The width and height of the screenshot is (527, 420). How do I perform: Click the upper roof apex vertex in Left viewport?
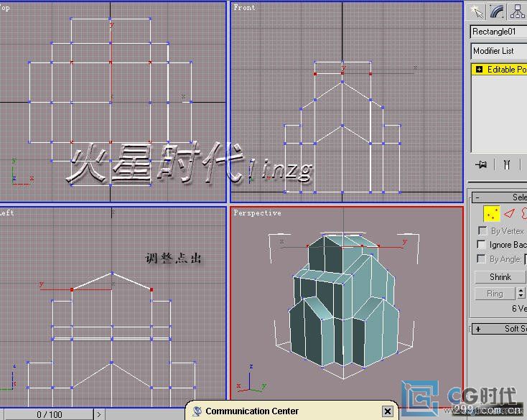(x=112, y=273)
